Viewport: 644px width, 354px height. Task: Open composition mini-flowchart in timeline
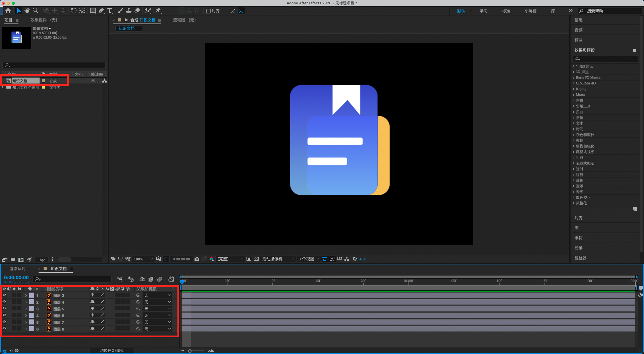click(x=119, y=279)
